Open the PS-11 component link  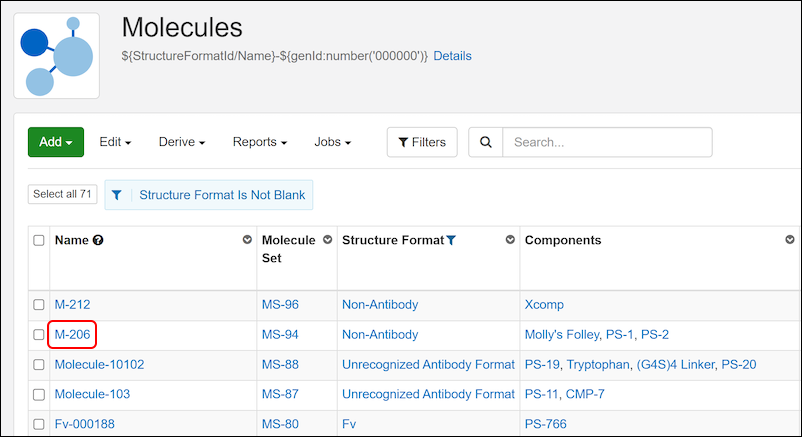click(542, 394)
